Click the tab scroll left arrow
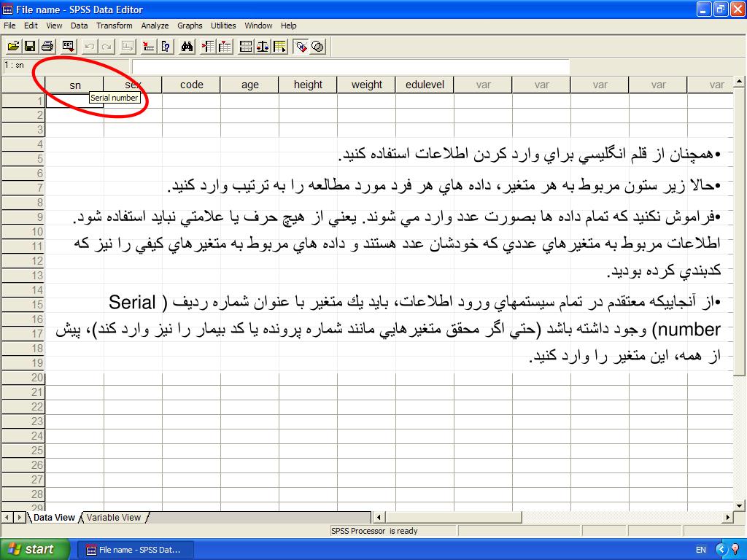747x560 pixels. (7, 517)
